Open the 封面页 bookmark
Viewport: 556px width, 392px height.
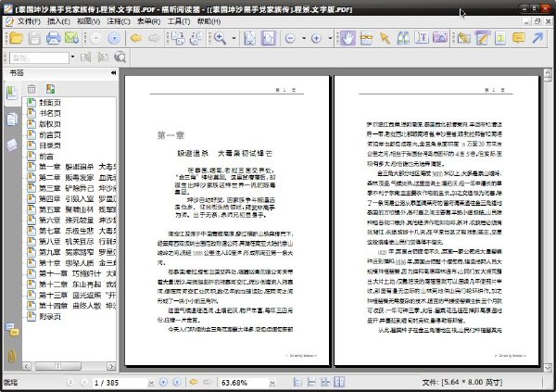[50, 103]
